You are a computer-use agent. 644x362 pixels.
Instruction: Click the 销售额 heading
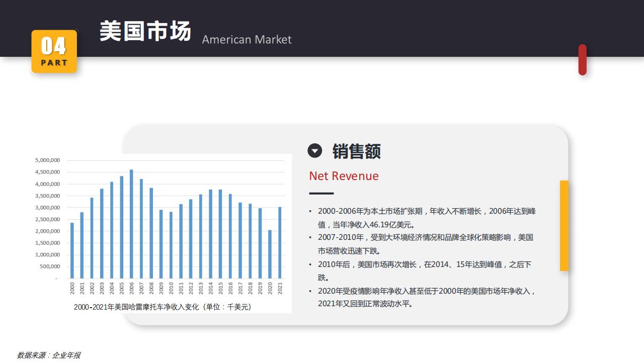[356, 151]
